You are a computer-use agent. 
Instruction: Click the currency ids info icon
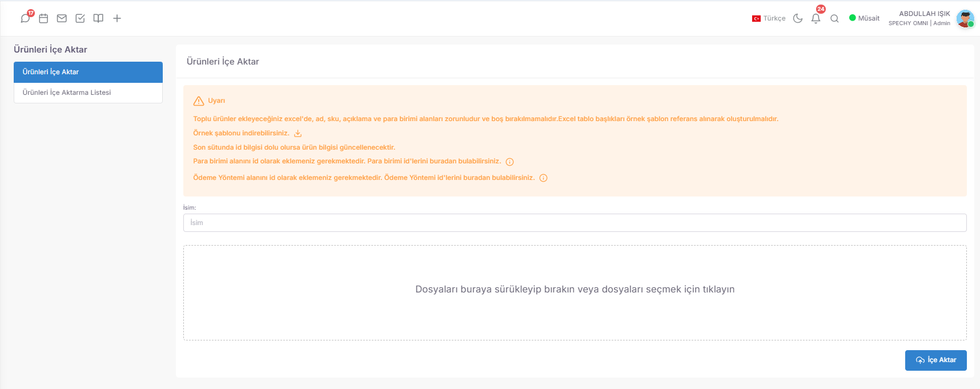pos(509,162)
